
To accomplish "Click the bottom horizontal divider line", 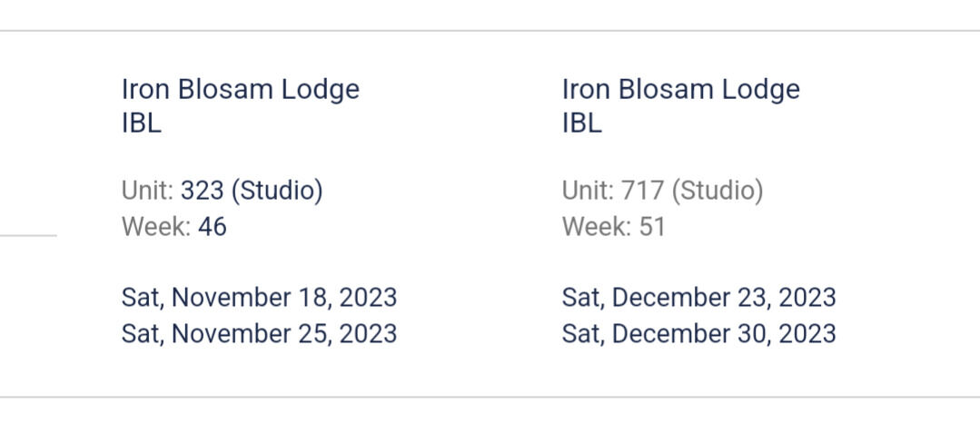I will (x=490, y=397).
